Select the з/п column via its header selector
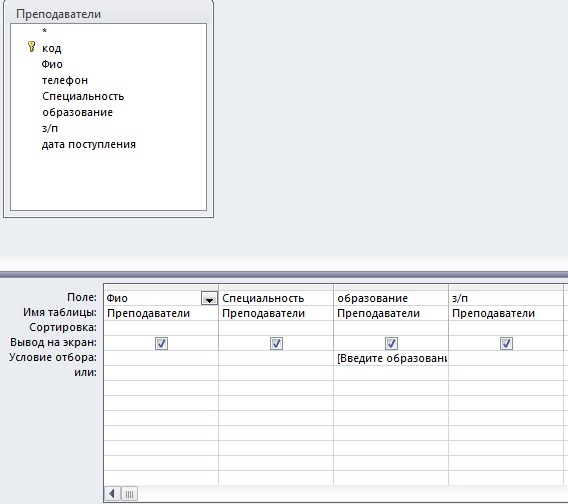This screenshot has width=568, height=504. (506, 287)
